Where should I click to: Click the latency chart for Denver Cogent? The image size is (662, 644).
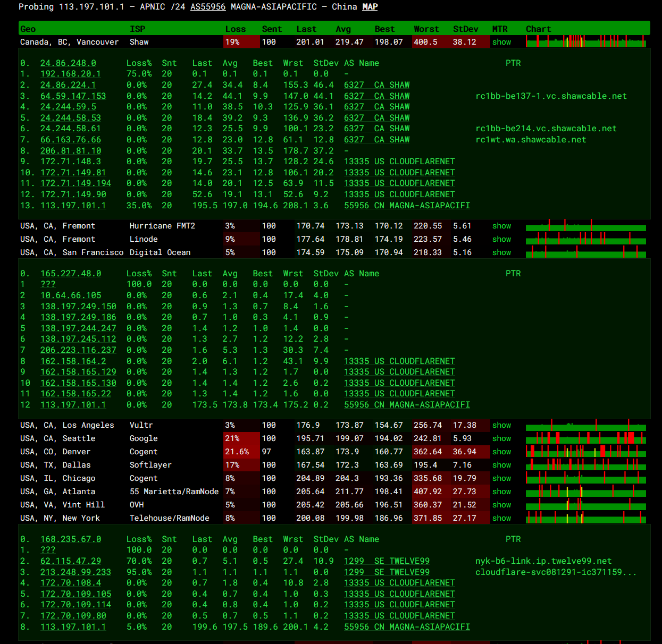pos(585,452)
